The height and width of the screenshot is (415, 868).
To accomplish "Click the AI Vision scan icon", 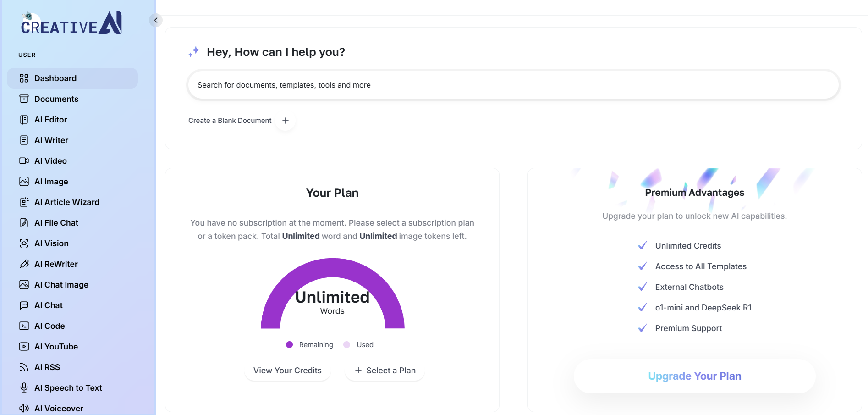I will coord(24,243).
